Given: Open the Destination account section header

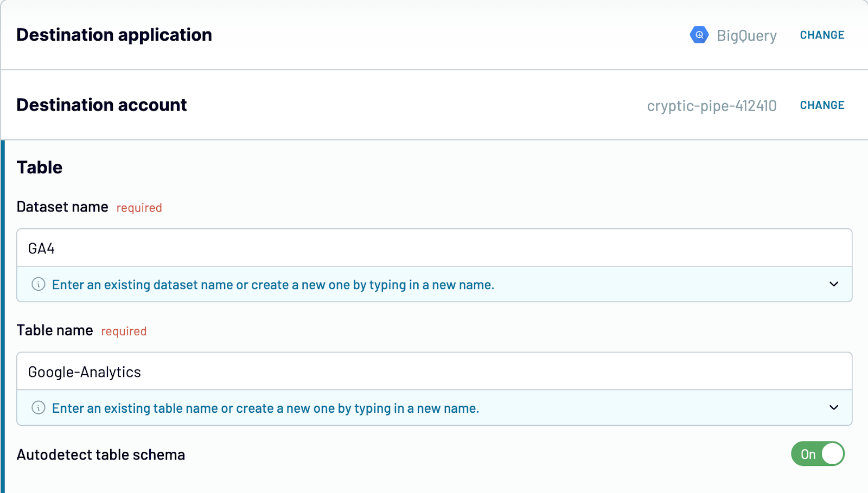Looking at the screenshot, I should click(102, 105).
